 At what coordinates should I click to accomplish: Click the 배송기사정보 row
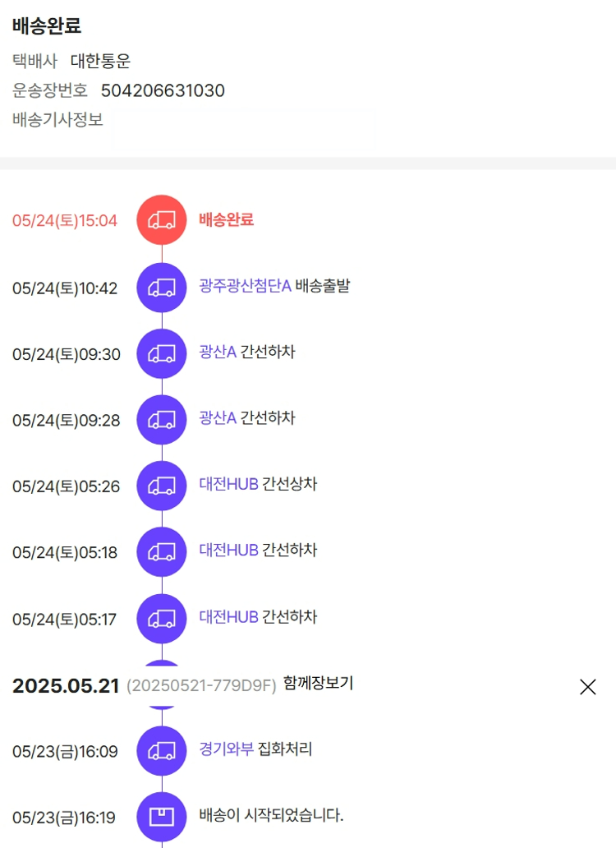coord(57,120)
